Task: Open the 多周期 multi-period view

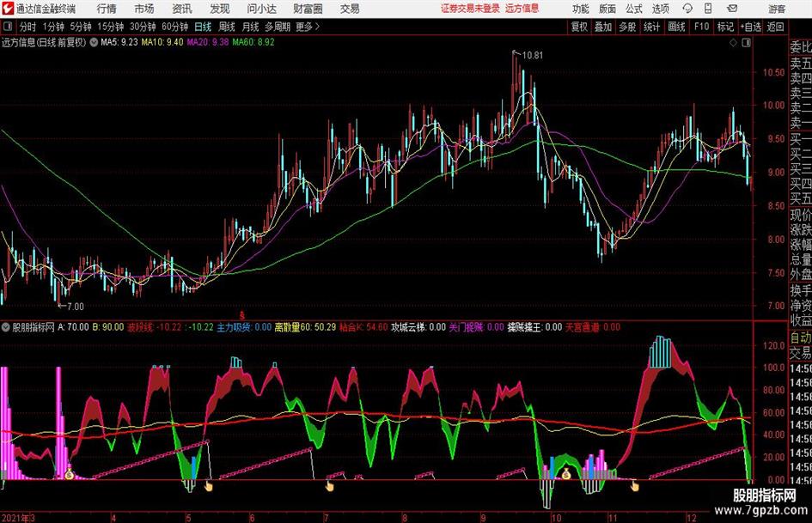Action: click(x=278, y=27)
